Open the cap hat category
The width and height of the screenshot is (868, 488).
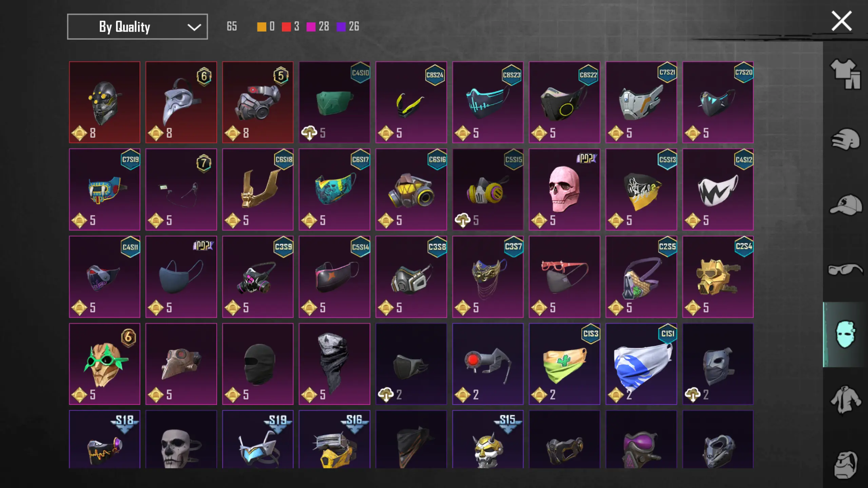(845, 205)
